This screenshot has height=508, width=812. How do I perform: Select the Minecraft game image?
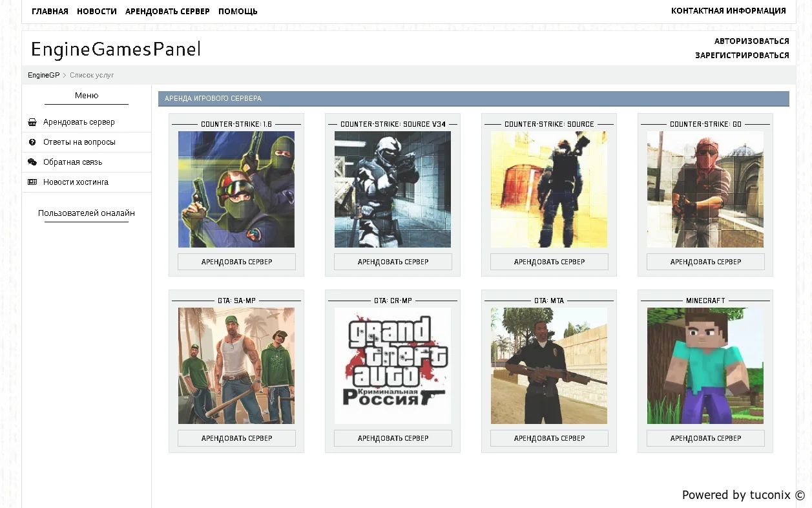click(x=705, y=366)
